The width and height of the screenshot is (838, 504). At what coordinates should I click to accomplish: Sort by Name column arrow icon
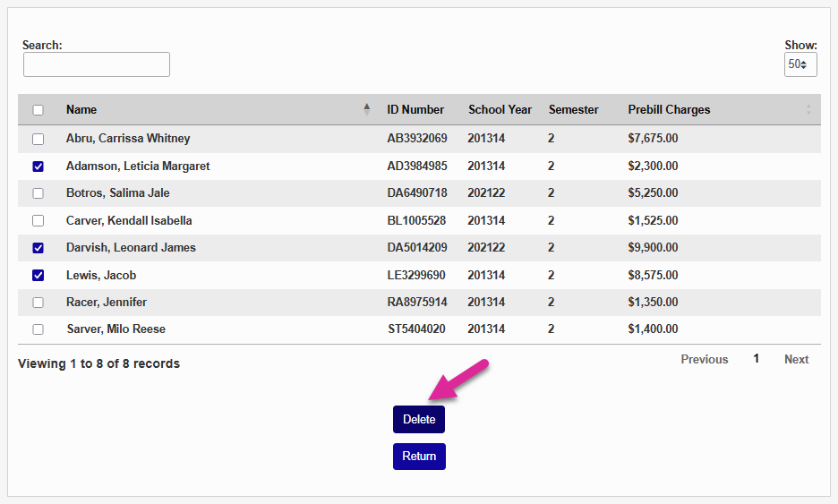(x=366, y=109)
